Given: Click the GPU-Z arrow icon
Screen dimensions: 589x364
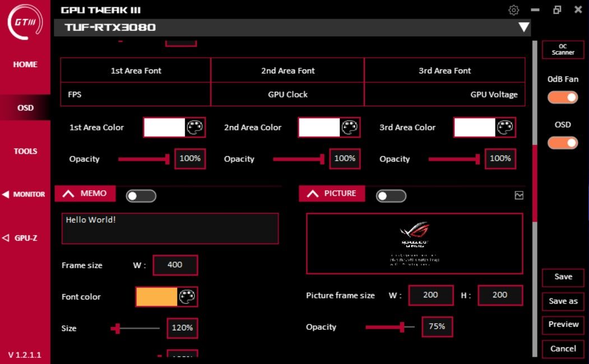Looking at the screenshot, I should 6,238.
